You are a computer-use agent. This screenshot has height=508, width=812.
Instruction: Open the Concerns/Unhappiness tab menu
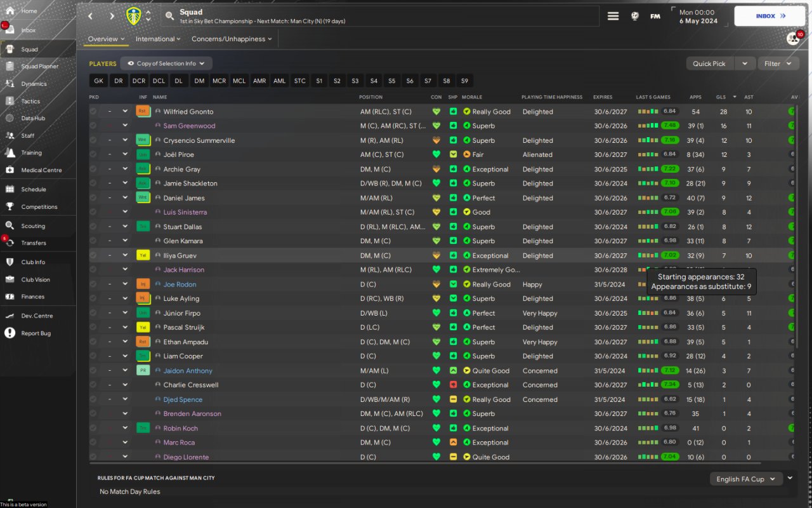pyautogui.click(x=232, y=39)
